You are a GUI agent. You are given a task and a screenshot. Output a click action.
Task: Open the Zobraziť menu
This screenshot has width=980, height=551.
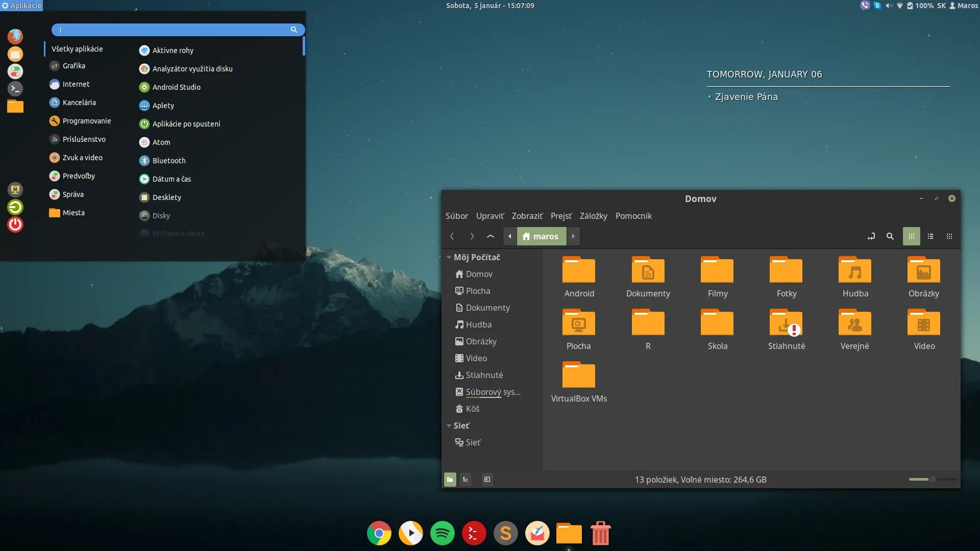[x=527, y=216]
